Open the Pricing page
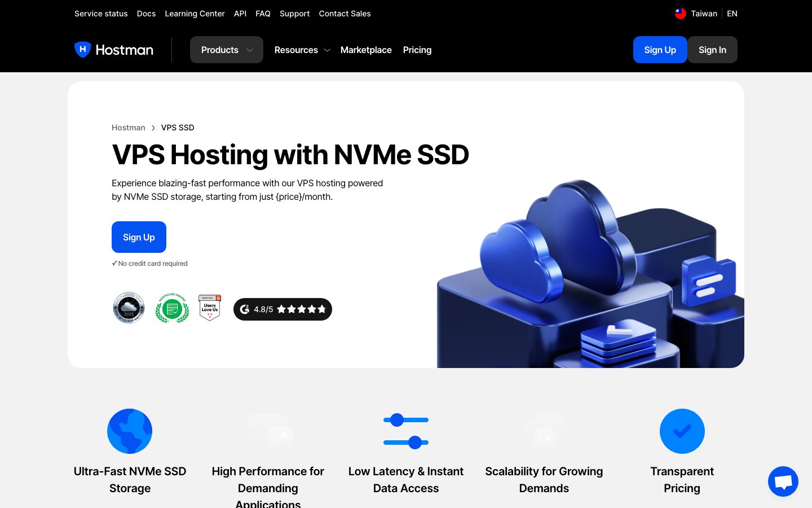Screen dimensions: 812x508 [417, 50]
